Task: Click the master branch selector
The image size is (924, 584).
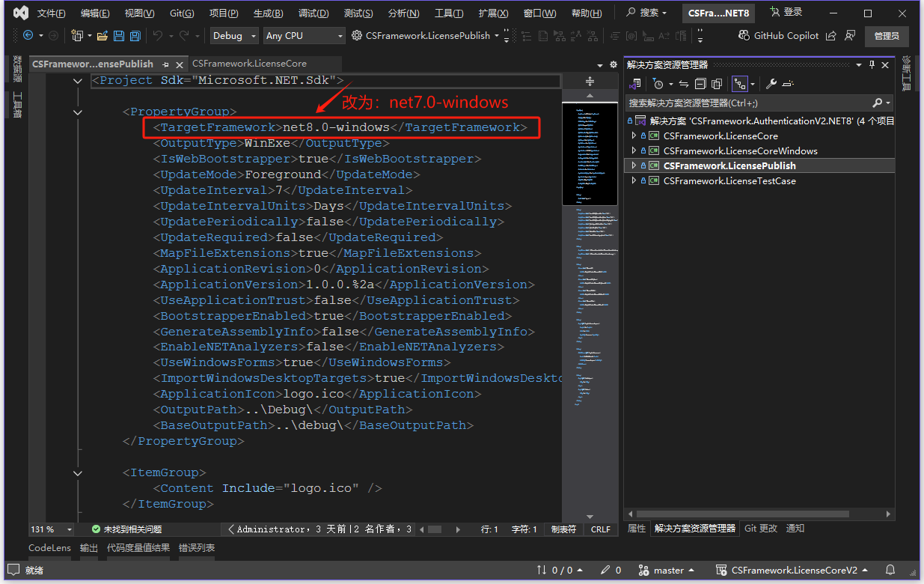Action: (667, 571)
